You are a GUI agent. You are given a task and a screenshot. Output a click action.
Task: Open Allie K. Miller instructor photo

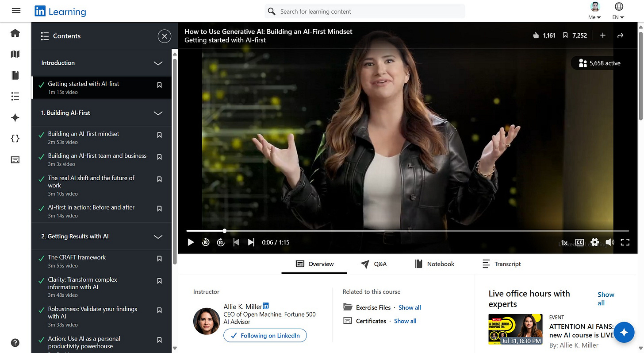coord(207,321)
